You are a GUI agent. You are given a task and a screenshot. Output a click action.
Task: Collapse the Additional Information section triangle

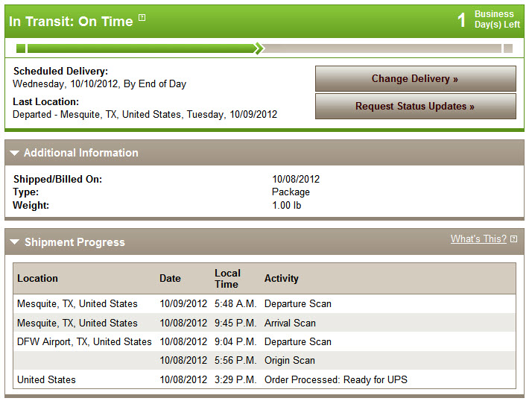[15, 153]
